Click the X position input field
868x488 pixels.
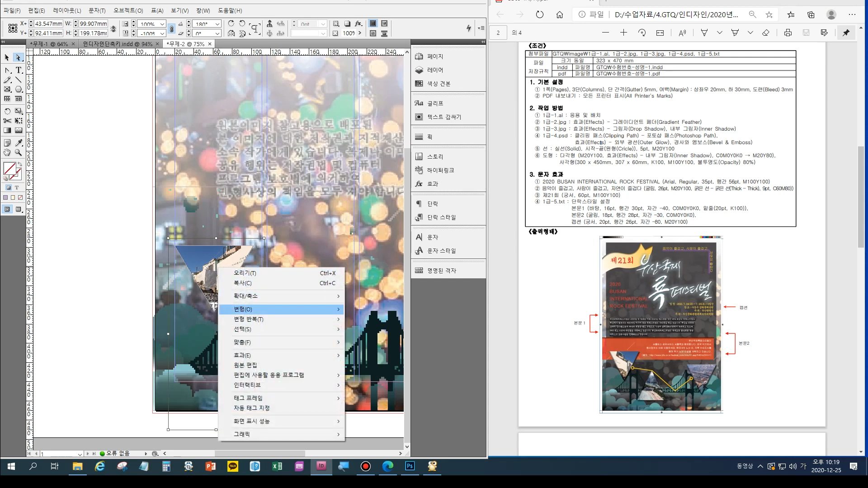click(x=48, y=23)
